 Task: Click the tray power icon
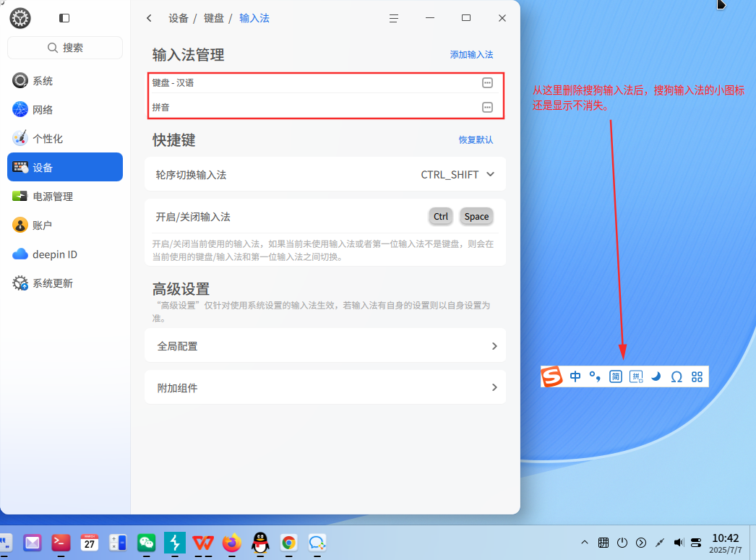tap(622, 543)
